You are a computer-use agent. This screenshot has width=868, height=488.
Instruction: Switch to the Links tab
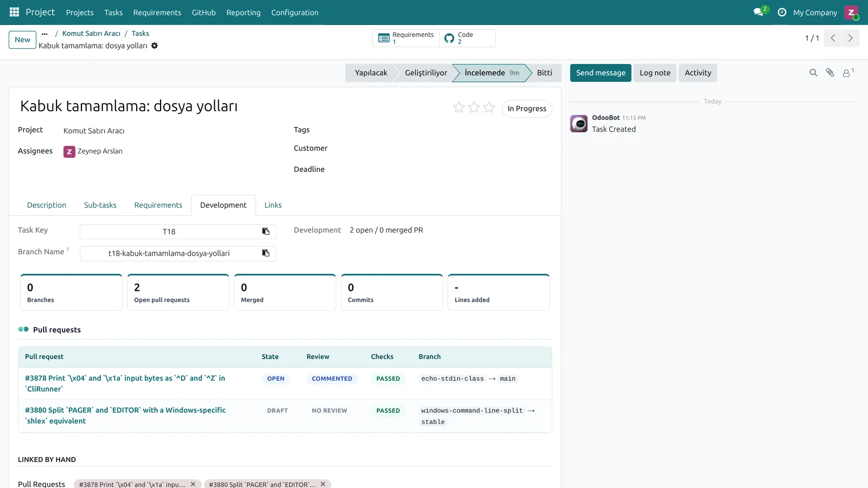(273, 205)
